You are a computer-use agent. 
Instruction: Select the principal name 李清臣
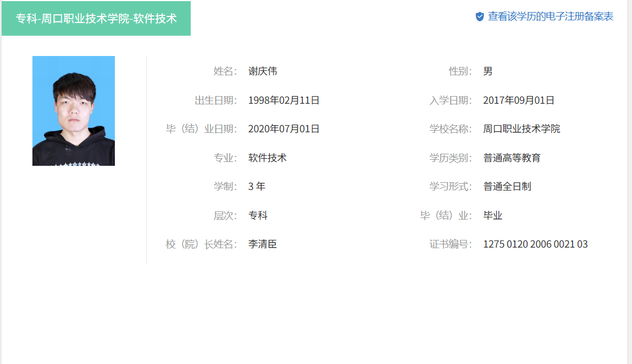(x=263, y=244)
